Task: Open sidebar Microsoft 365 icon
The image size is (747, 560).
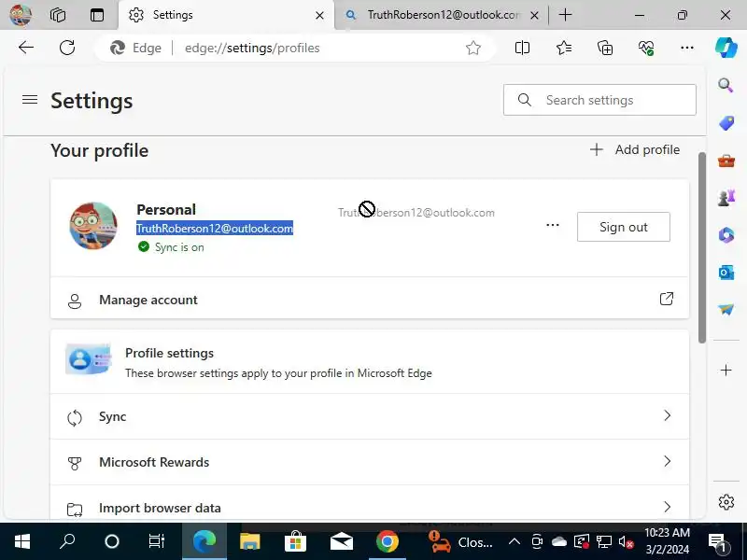Action: tap(726, 235)
